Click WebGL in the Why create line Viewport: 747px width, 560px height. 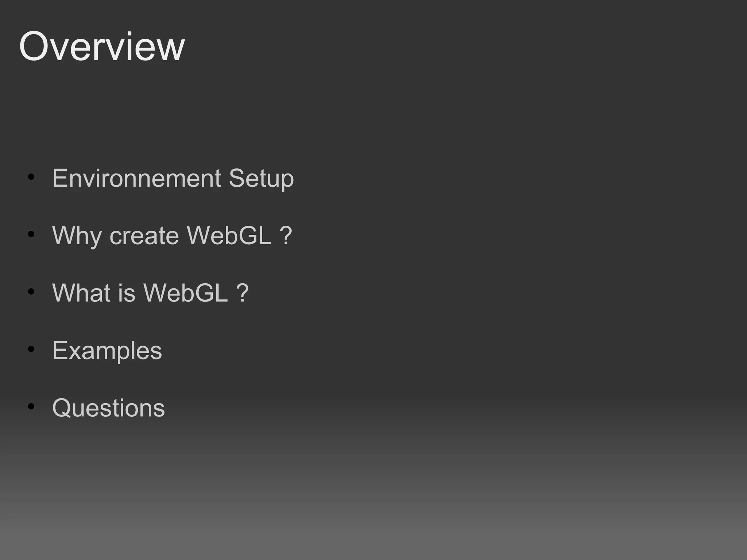click(x=229, y=235)
